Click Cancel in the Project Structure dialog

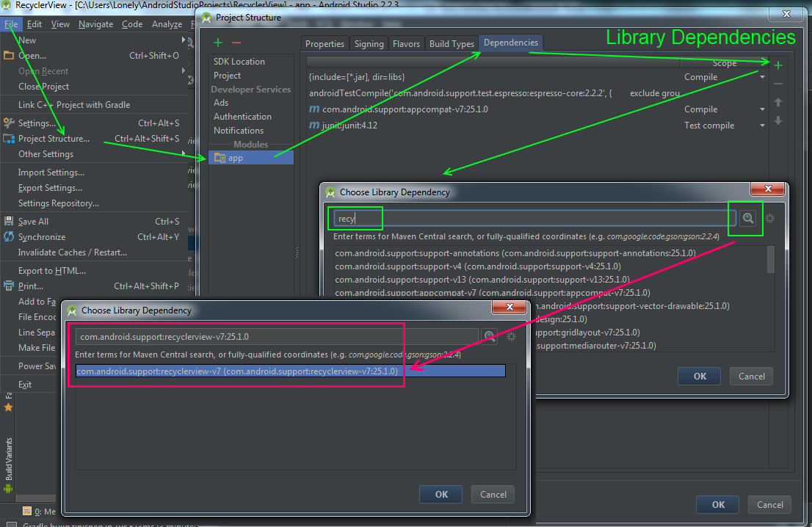click(769, 504)
